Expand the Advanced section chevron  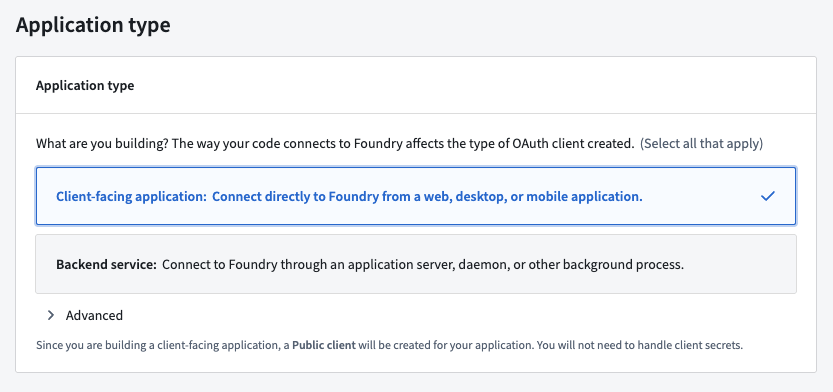[51, 316]
